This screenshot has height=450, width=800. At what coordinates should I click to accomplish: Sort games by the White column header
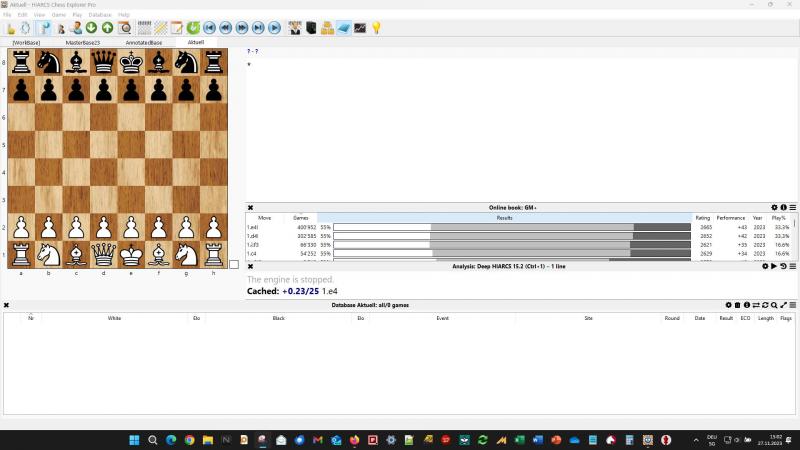pyautogui.click(x=114, y=318)
